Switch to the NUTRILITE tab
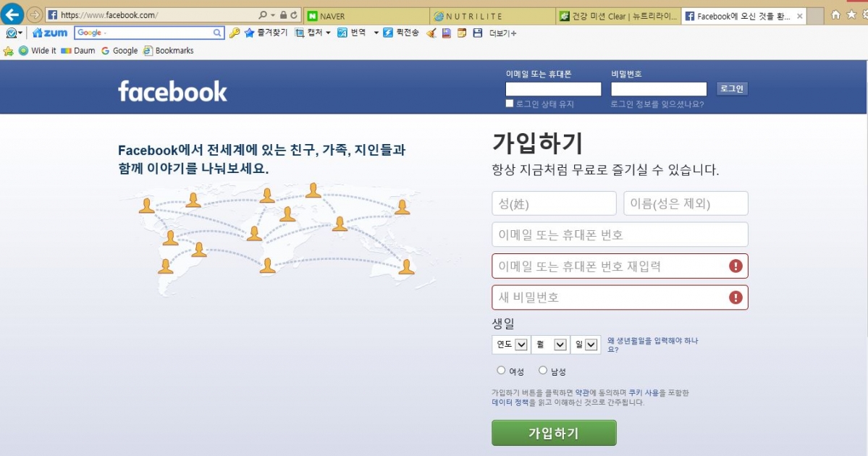The height and width of the screenshot is (456, 868). click(x=493, y=16)
